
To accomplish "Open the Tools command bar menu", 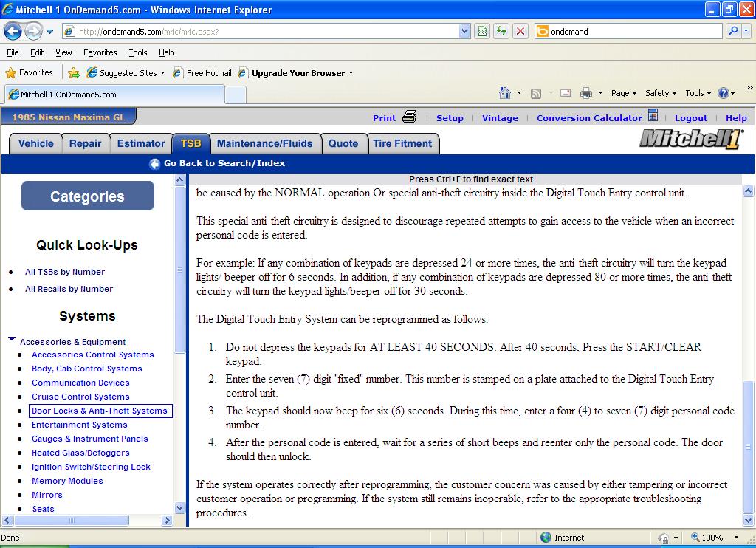I will [698, 94].
